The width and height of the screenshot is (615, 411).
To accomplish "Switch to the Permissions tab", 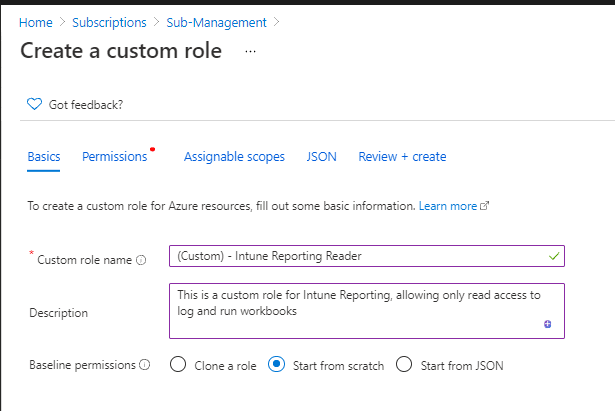I will (115, 156).
